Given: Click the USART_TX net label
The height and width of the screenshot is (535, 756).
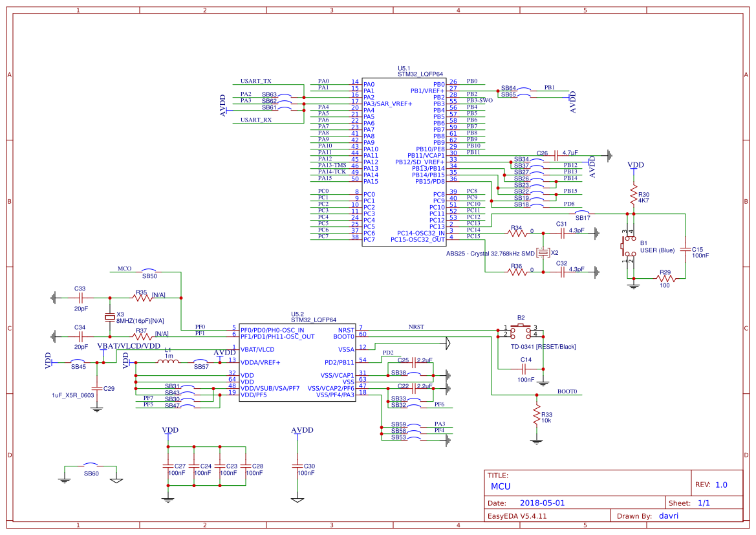Looking at the screenshot, I should click(x=255, y=82).
